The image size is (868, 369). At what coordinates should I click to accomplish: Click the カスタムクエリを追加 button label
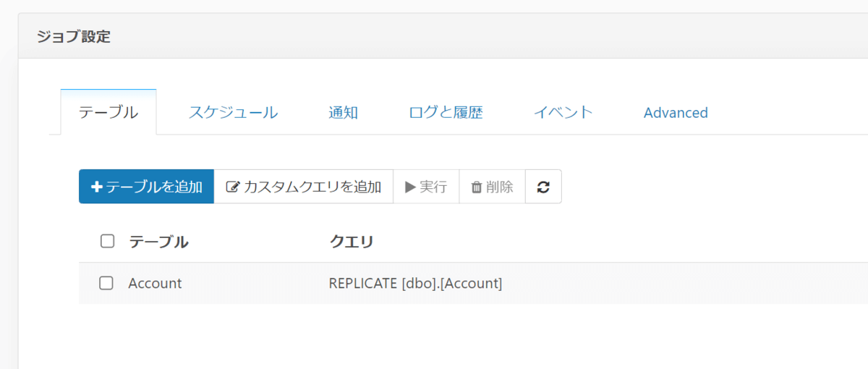(312, 187)
